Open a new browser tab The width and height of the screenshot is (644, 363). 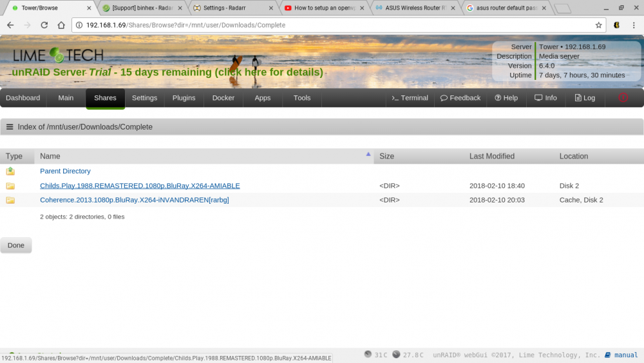pos(562,8)
